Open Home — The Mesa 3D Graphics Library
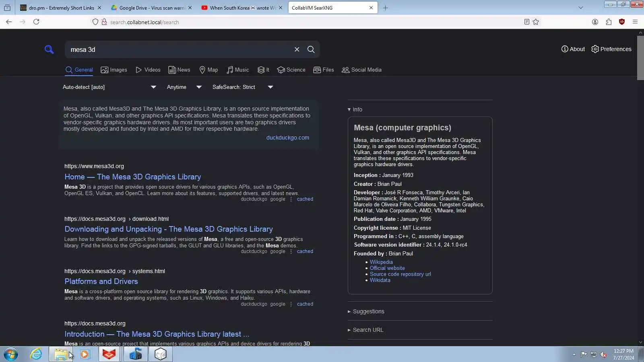644x362 pixels. pyautogui.click(x=132, y=177)
